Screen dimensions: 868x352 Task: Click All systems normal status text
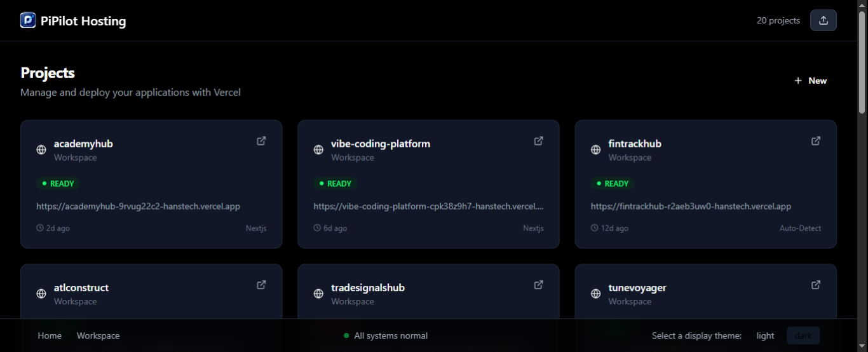(391, 335)
